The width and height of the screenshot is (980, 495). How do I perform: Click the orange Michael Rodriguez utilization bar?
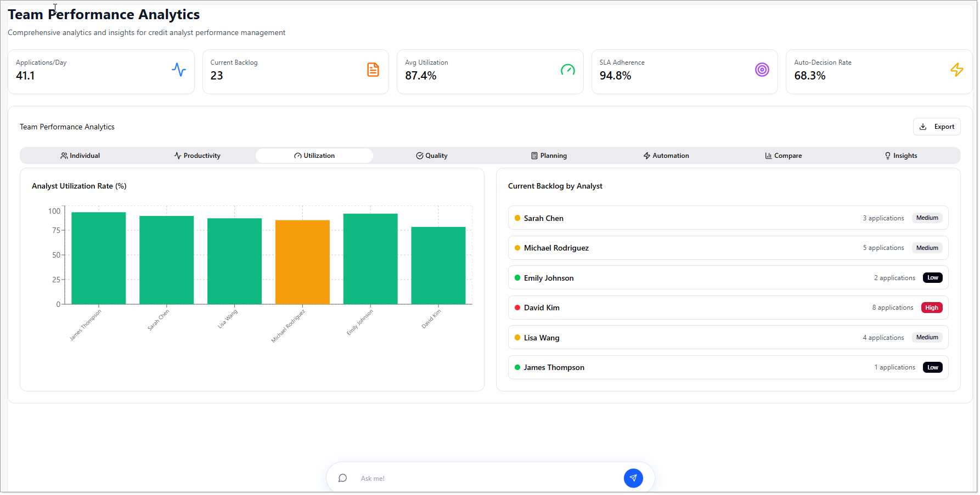tap(302, 262)
